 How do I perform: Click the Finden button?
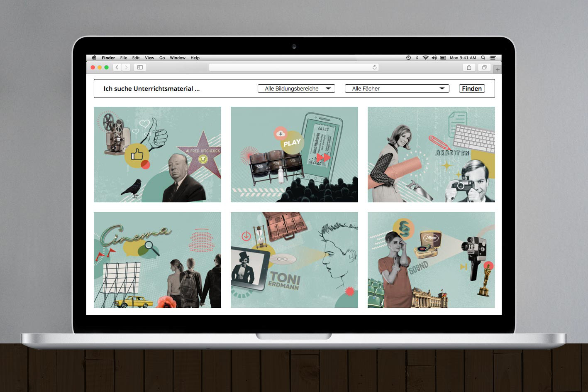point(472,88)
